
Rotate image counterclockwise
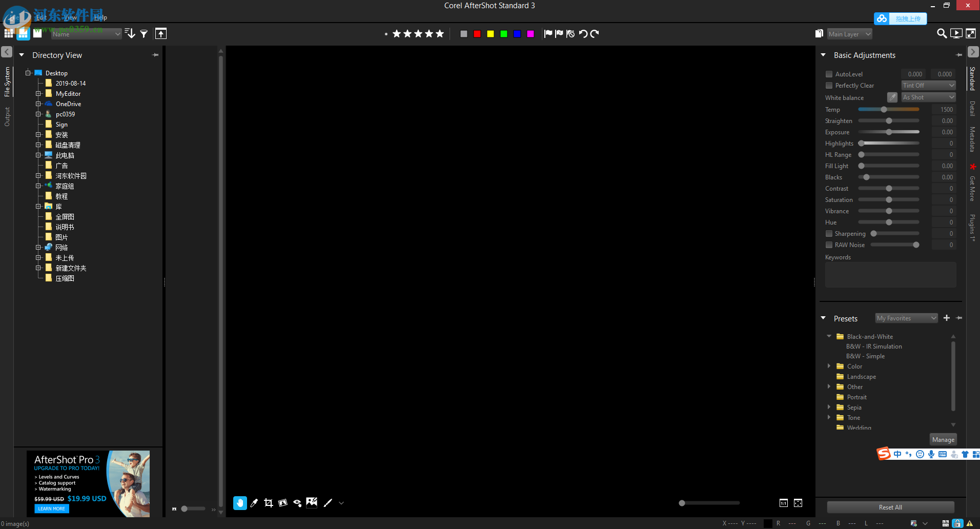point(583,34)
